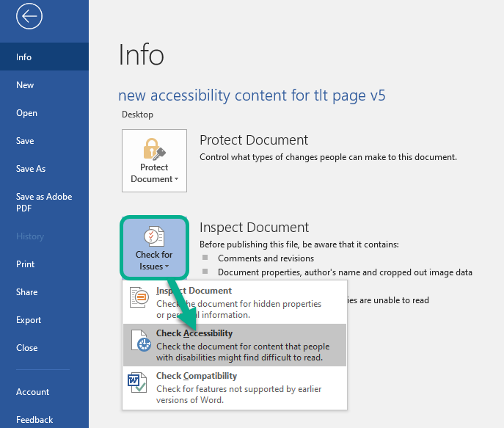Click 'Control what types of changes' description
Screen dimensions: 504x428
tap(328, 157)
